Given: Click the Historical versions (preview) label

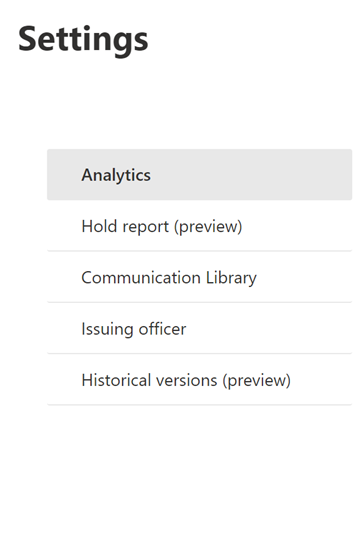Looking at the screenshot, I should [x=186, y=380].
